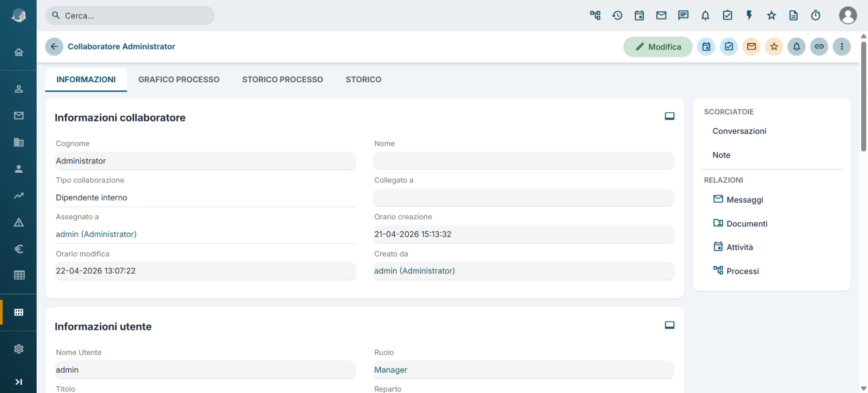
Task: Set a reminder with the record's bell button
Action: coord(797,47)
